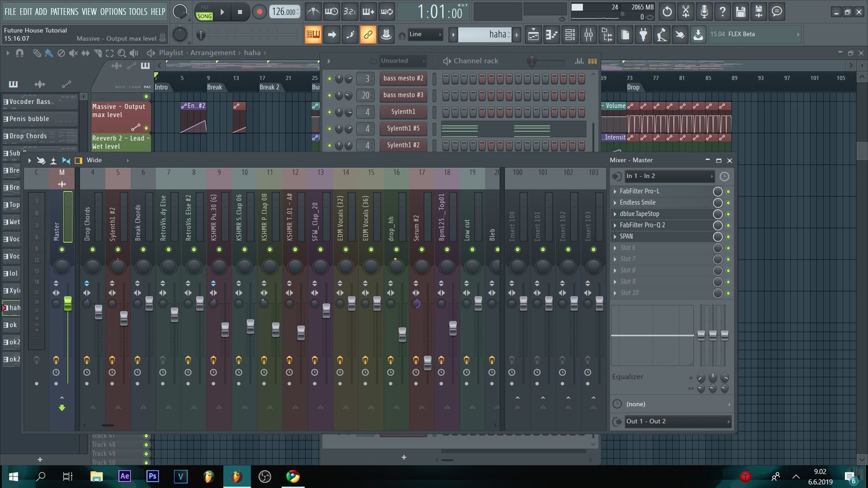Disable the SPAN effect slot
Screen dimensions: 868x488
point(728,236)
